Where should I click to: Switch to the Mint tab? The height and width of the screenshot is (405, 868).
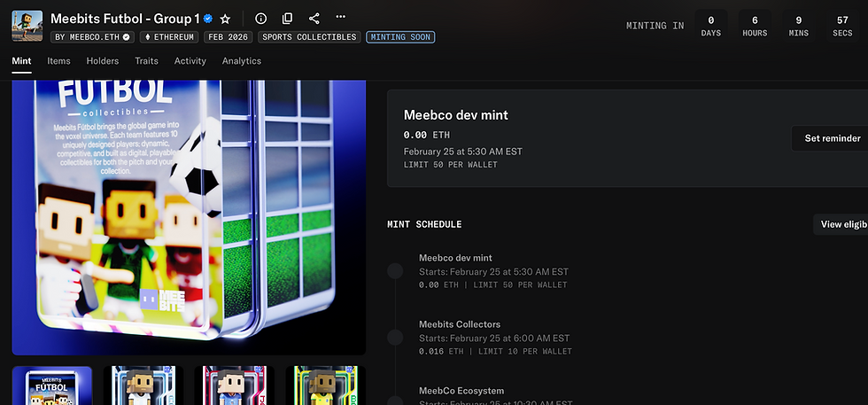coord(21,61)
